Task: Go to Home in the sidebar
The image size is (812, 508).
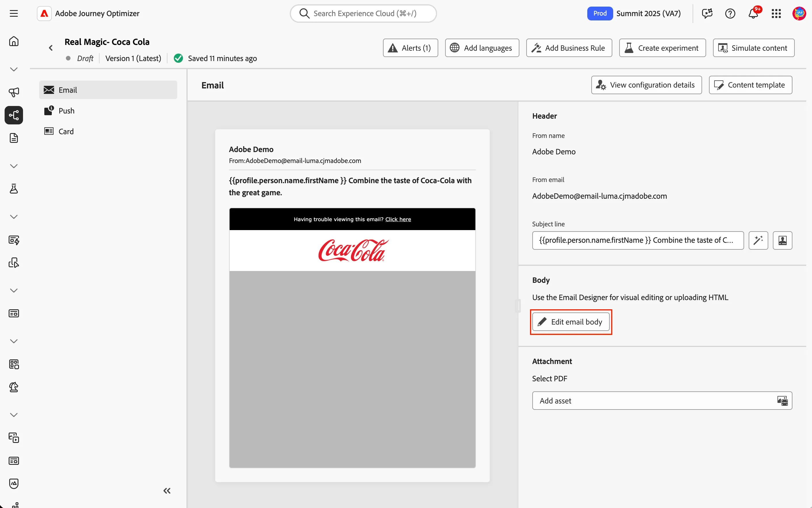Action: tap(14, 41)
